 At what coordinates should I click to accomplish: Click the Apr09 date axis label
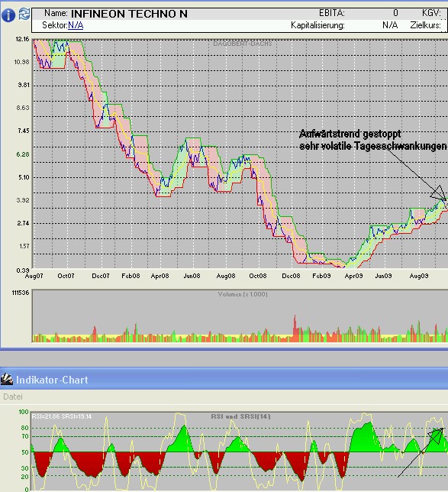353,276
